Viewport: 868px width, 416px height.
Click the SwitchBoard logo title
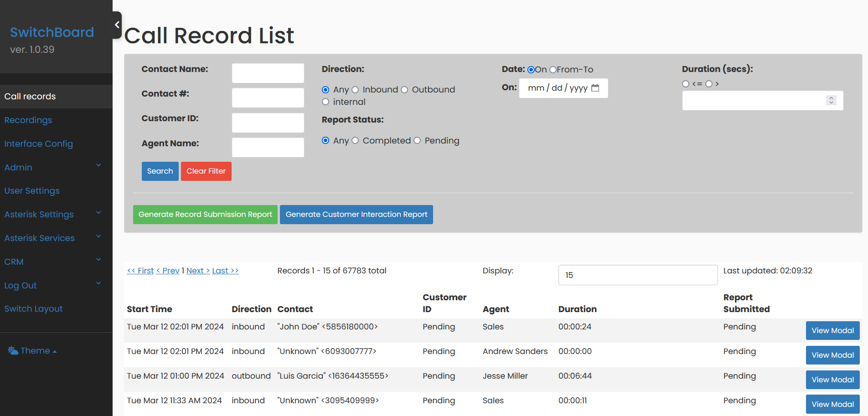pos(52,32)
